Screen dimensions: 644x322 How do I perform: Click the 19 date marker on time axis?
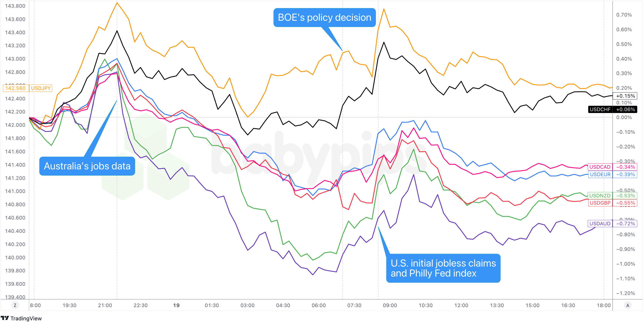coord(176,305)
